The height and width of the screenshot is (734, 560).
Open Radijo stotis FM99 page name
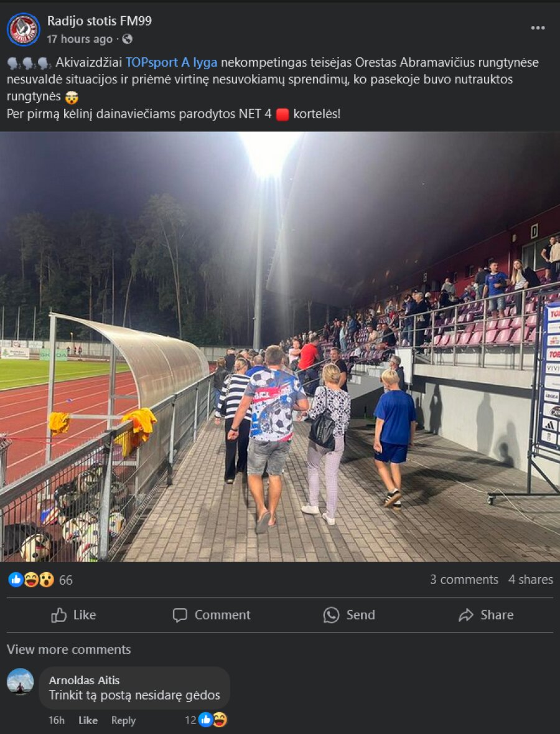tap(99, 21)
